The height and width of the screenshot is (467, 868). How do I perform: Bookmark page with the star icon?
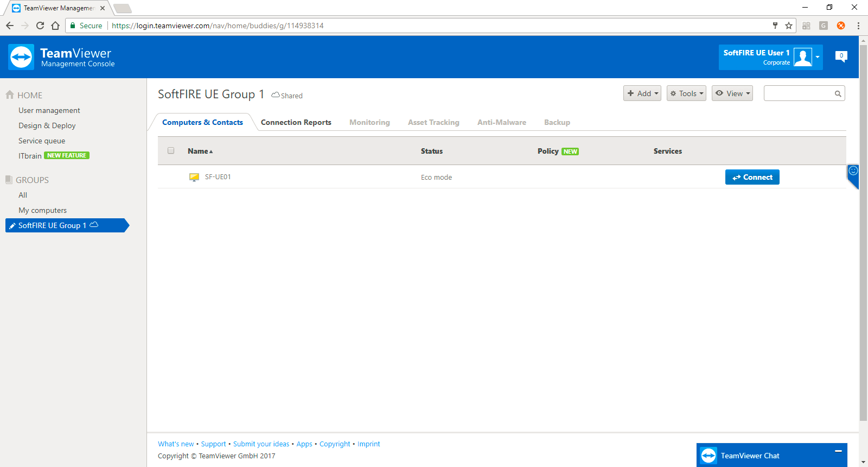pos(789,26)
